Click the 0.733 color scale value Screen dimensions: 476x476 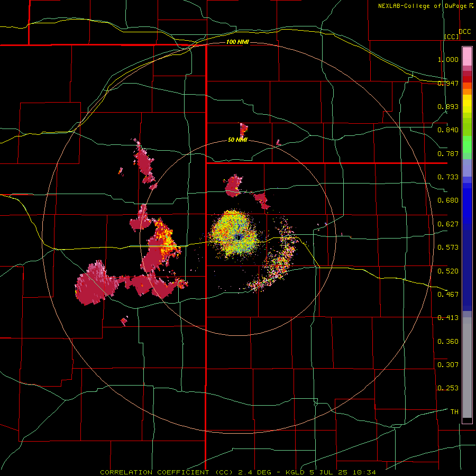pos(448,177)
